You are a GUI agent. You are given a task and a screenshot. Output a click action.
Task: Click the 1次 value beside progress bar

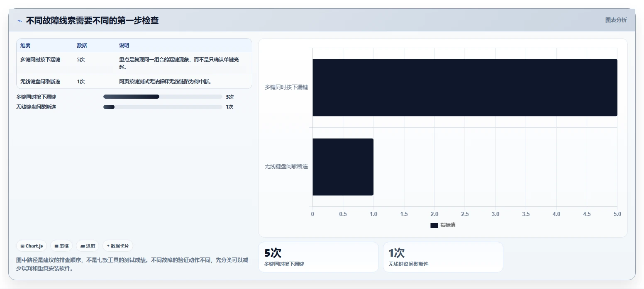(230, 107)
